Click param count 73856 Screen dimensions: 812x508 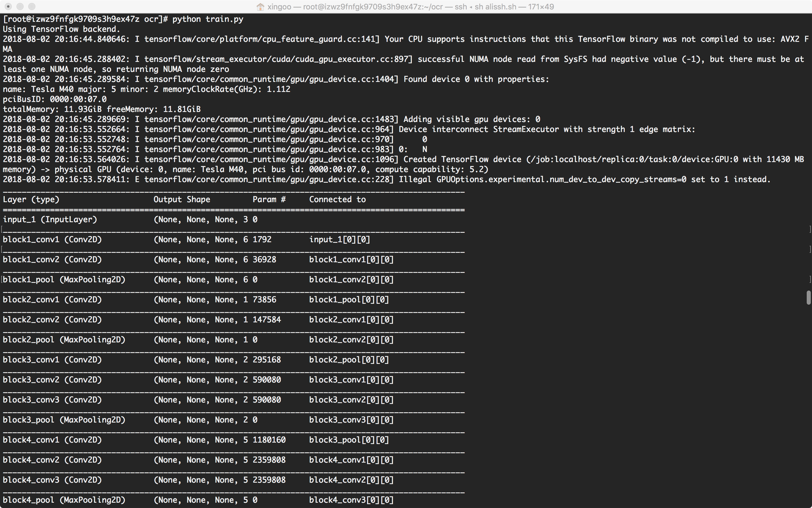(x=264, y=300)
